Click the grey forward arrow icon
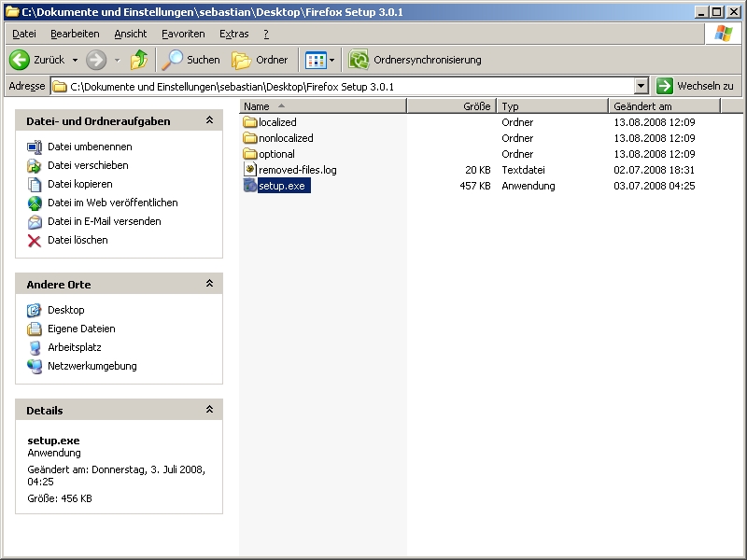This screenshot has width=747, height=560. pos(96,60)
